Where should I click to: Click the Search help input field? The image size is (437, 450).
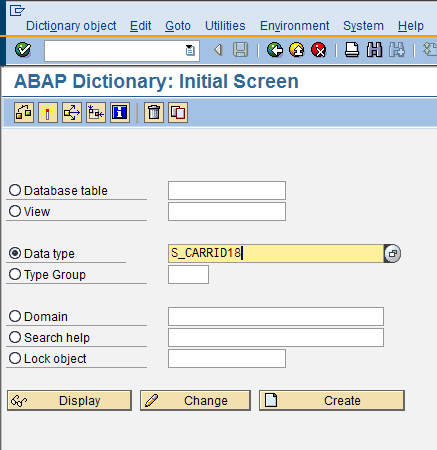(276, 338)
